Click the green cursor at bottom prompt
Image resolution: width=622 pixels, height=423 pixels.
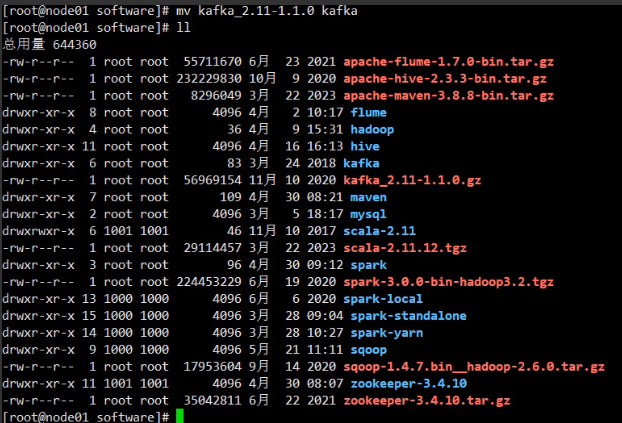[180, 416]
